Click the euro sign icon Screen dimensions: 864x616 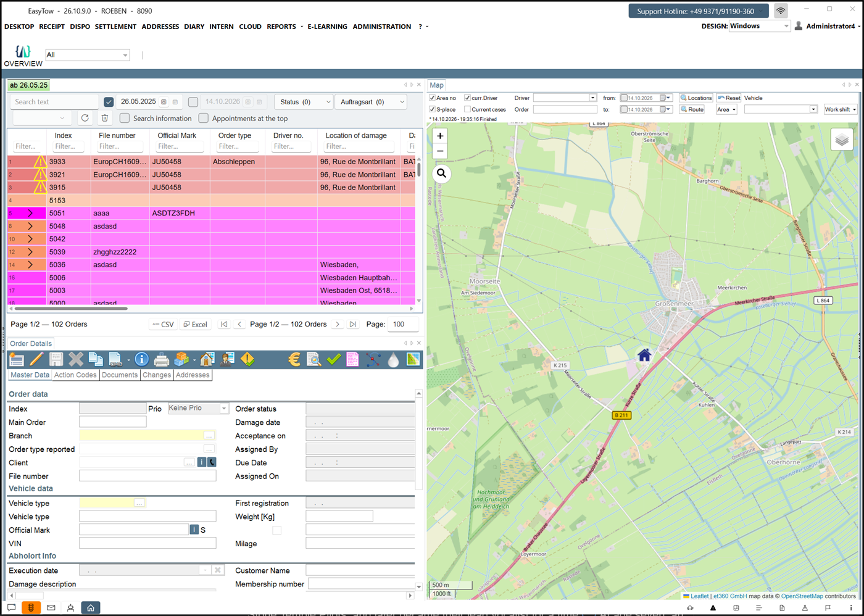click(x=294, y=359)
